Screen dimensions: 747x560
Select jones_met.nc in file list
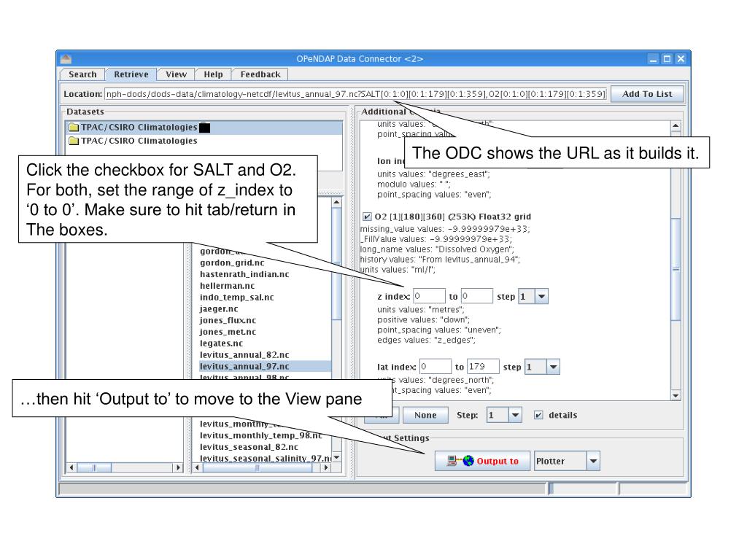(228, 332)
